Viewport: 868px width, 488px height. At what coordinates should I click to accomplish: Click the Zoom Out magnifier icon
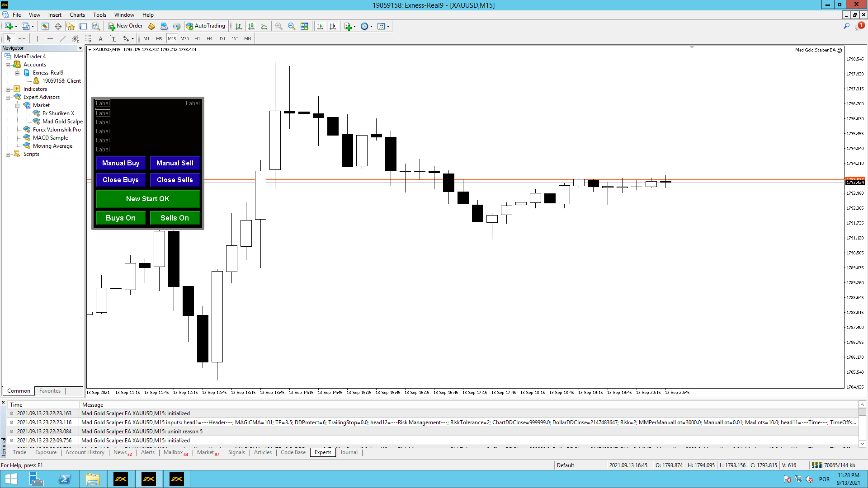click(292, 26)
